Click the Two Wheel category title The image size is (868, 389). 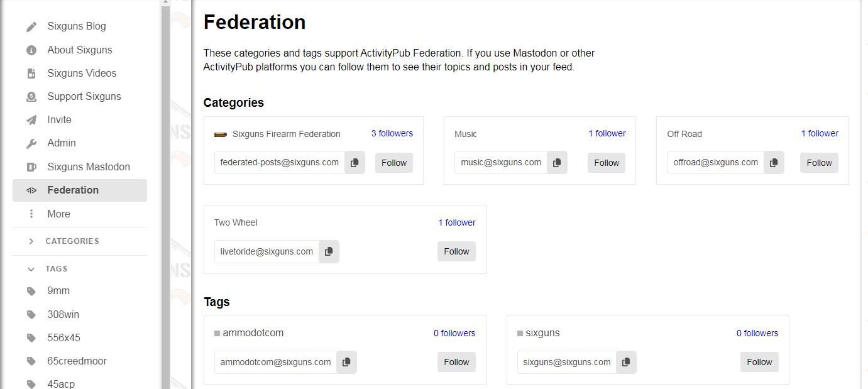click(236, 222)
